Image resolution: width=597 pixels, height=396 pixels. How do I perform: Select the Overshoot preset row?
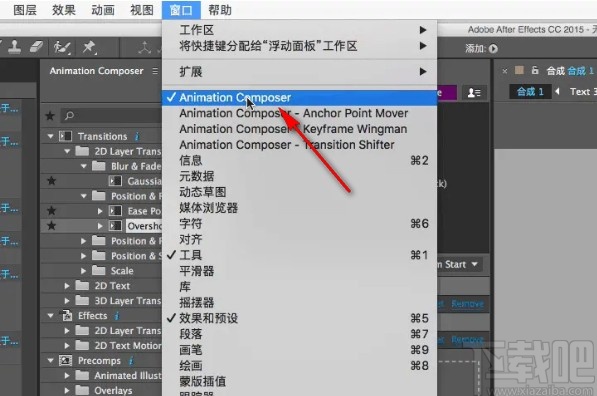coord(101,226)
